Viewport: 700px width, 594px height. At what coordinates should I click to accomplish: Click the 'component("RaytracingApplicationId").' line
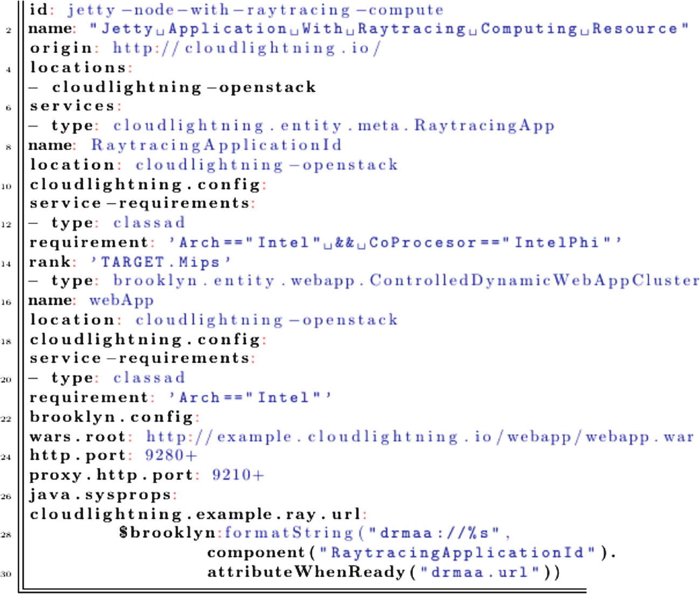point(412,553)
